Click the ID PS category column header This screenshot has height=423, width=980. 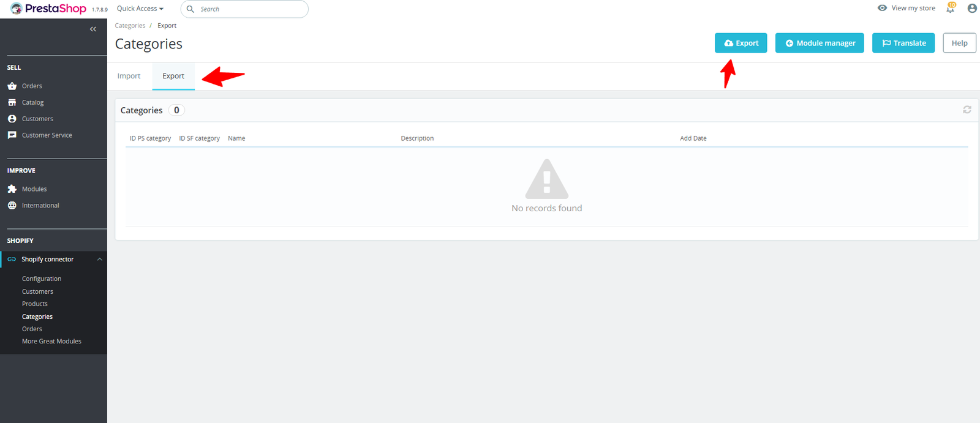[150, 138]
